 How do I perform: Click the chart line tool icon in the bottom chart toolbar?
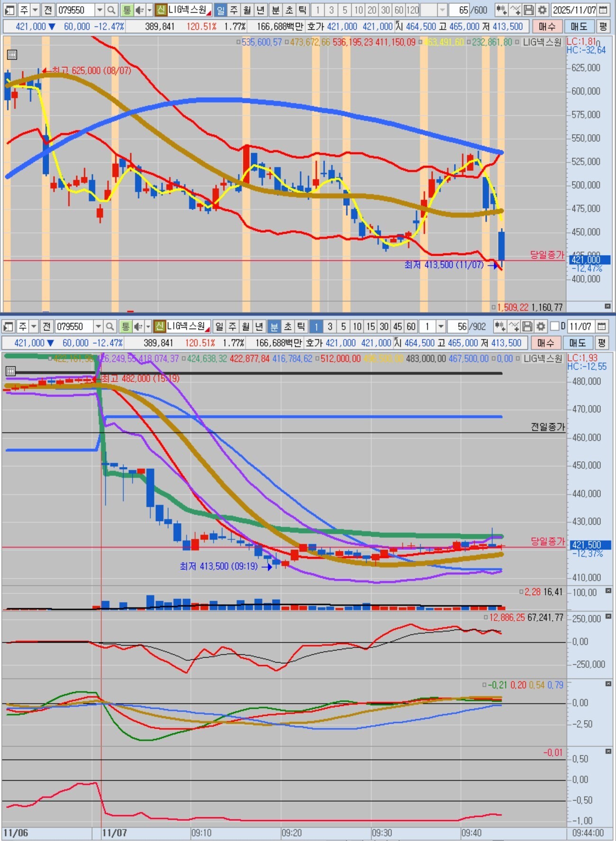click(x=514, y=327)
